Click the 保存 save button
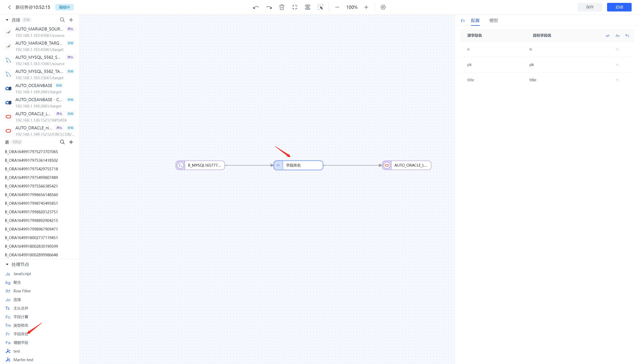The width and height of the screenshot is (639, 364). click(x=589, y=7)
